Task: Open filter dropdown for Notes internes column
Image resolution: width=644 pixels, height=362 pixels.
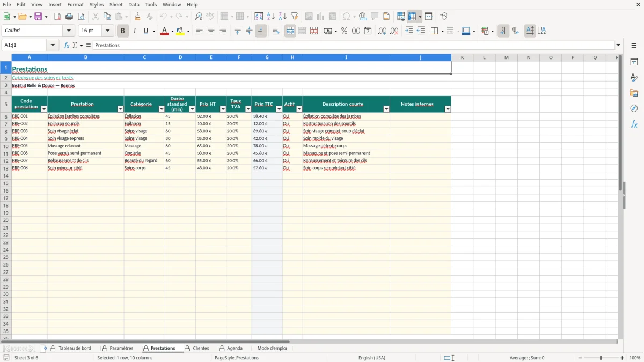Action: tap(448, 109)
